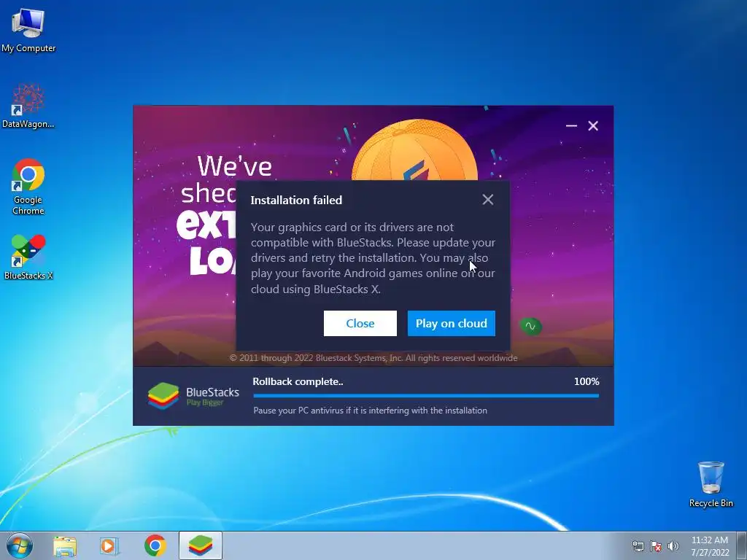Select the DataWagon desktop shortcut
Screen dimensions: 747x560
pos(28,106)
